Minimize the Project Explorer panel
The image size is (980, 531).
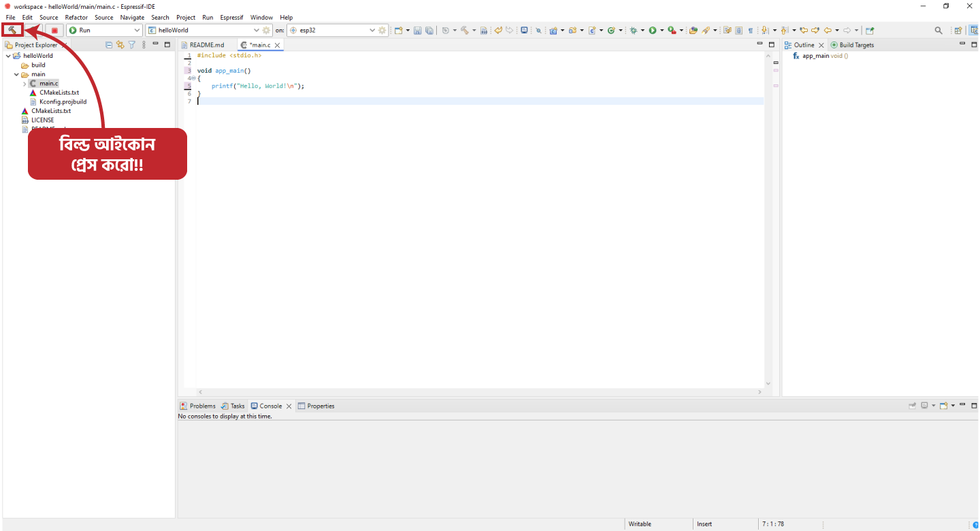(155, 44)
